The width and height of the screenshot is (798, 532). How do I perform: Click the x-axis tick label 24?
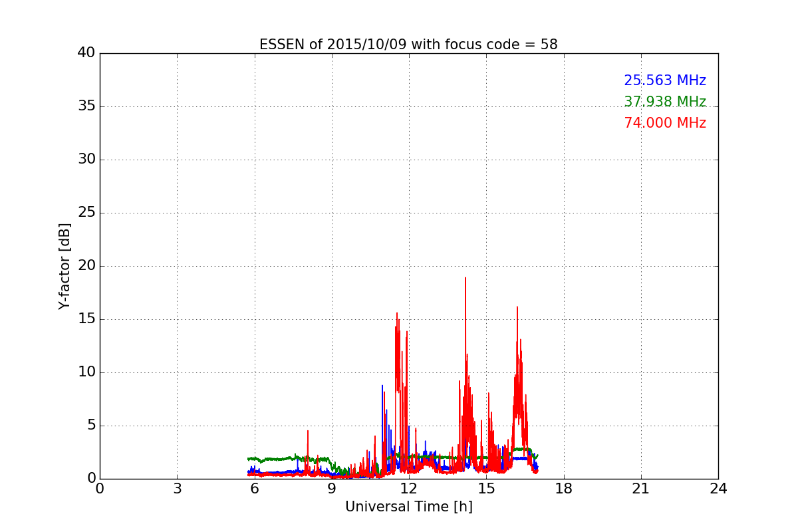tap(718, 489)
